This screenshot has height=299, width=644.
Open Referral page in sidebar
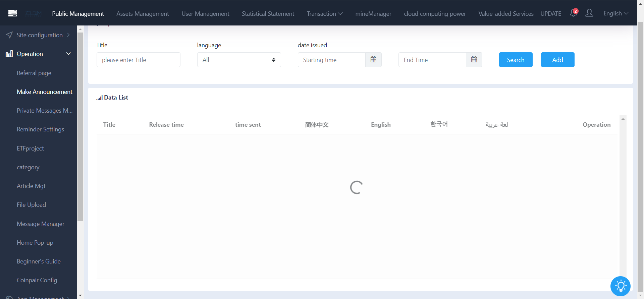[34, 73]
